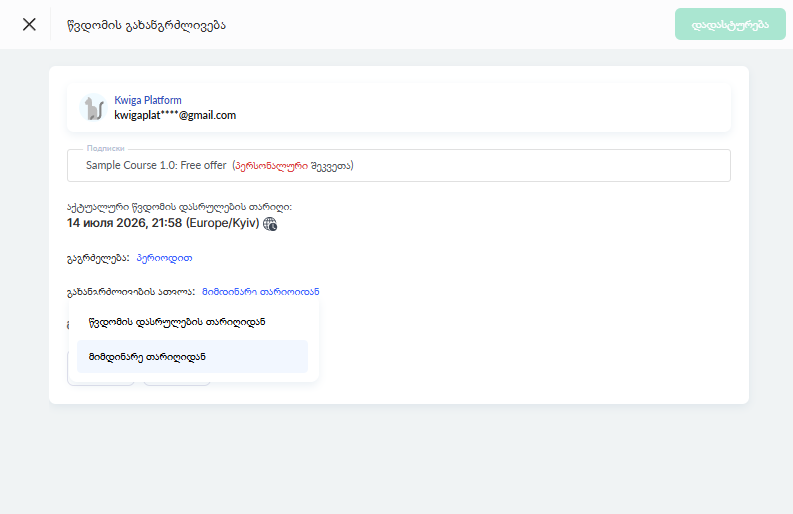Close the access extension dialog with X
Image resolution: width=793 pixels, height=514 pixels.
29,24
